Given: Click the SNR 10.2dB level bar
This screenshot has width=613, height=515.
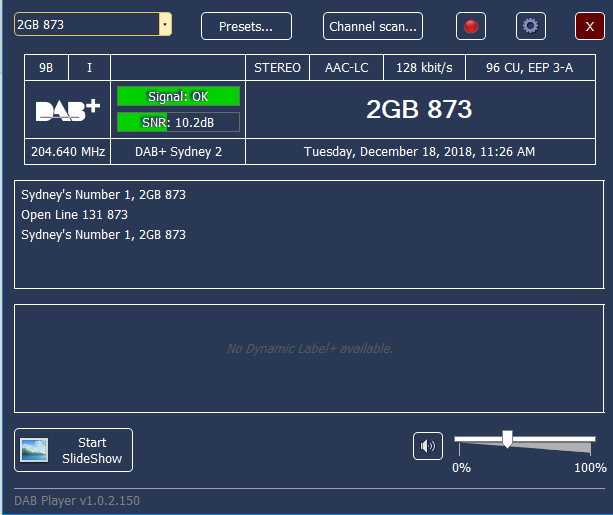Looking at the screenshot, I should (x=178, y=122).
